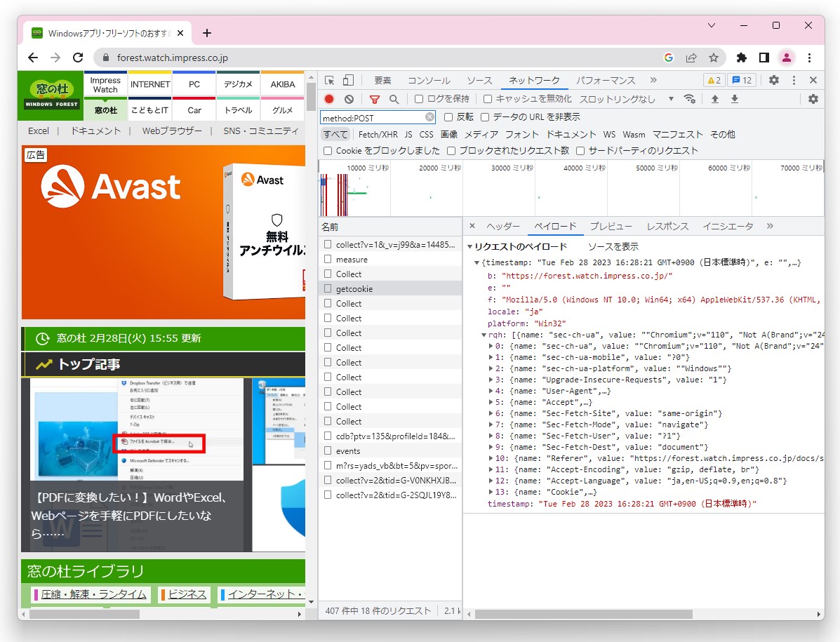This screenshot has width=840, height=642.
Task: Toggle the red filter funnel icon
Action: [x=375, y=99]
